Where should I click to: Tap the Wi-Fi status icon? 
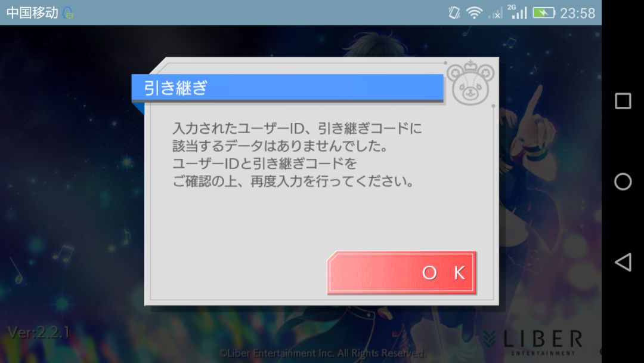coord(474,13)
